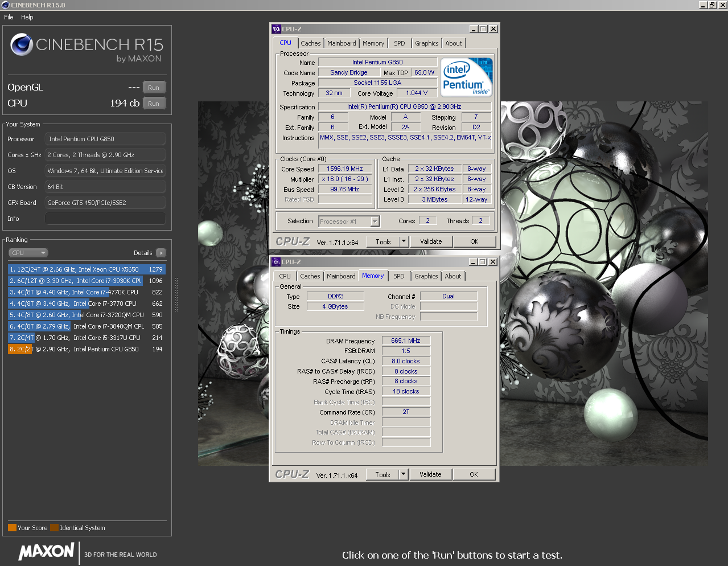Expand ranking Details arrow button

click(x=161, y=253)
